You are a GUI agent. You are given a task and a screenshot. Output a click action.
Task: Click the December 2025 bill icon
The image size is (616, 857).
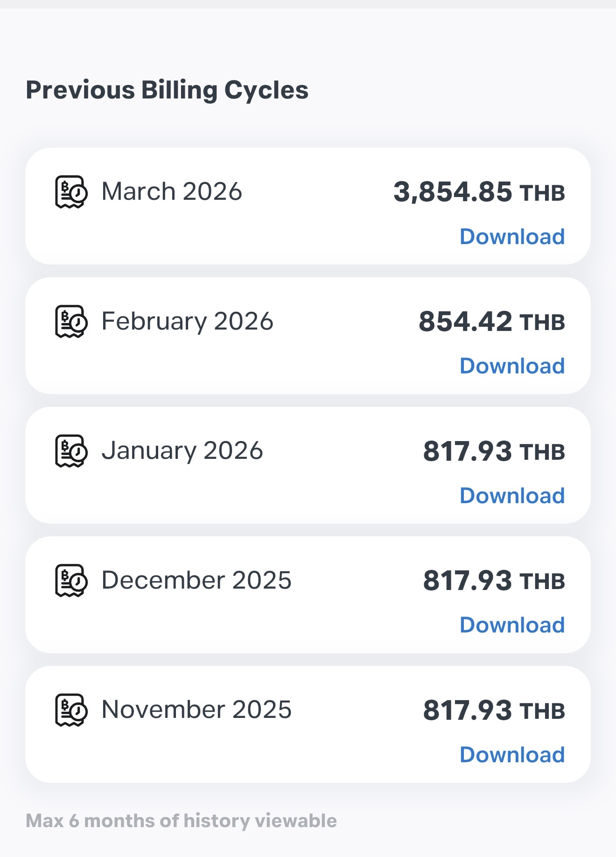(71, 580)
